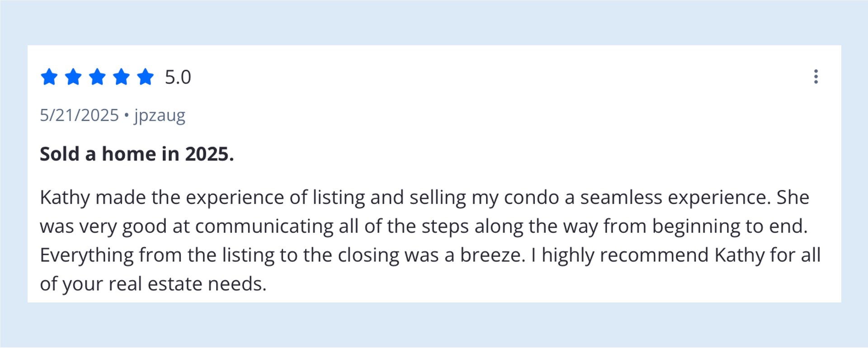Click the second blue rating star

click(x=73, y=77)
